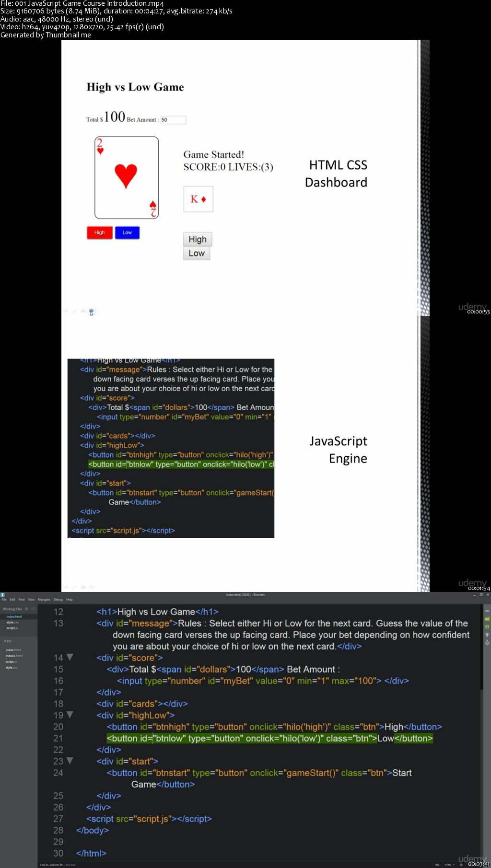Open index.html in JS101 project tree
The height and width of the screenshot is (868, 491).
(x=13, y=650)
